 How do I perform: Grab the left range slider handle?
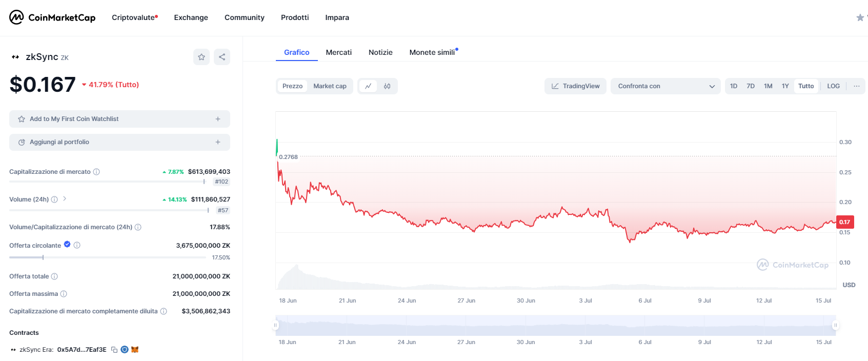[x=275, y=325]
